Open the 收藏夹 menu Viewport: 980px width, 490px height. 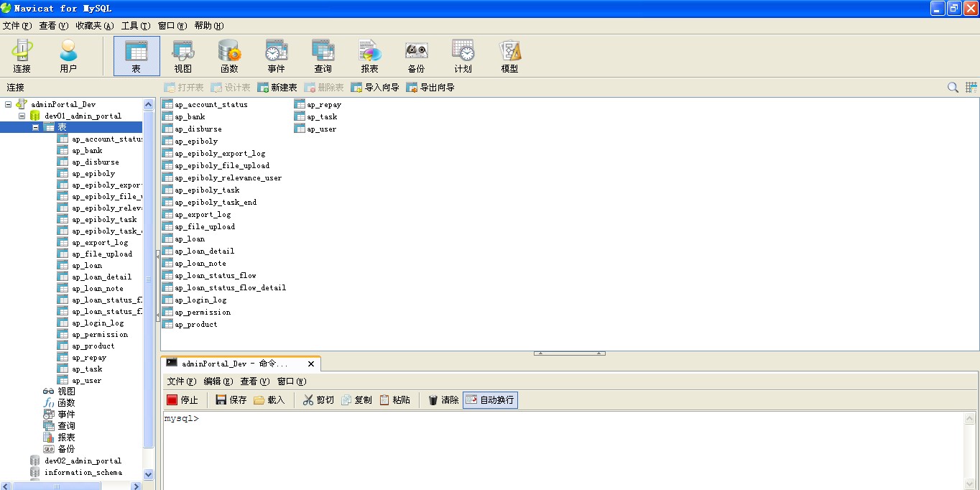95,26
